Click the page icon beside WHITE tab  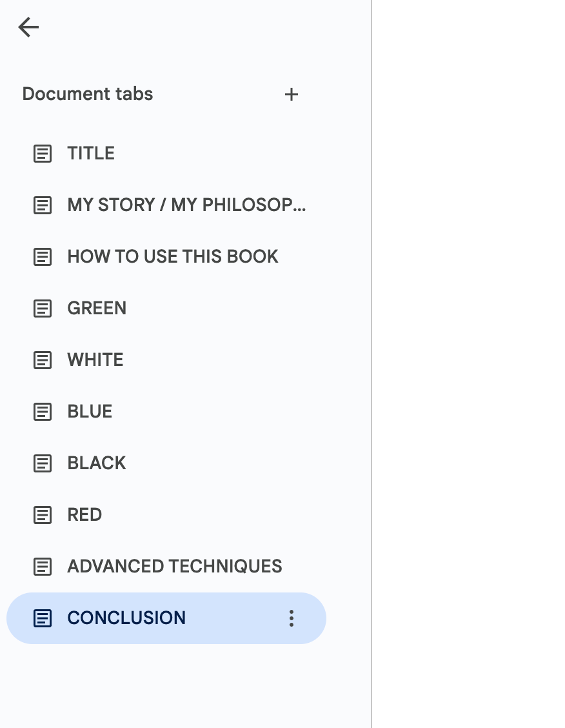click(43, 360)
